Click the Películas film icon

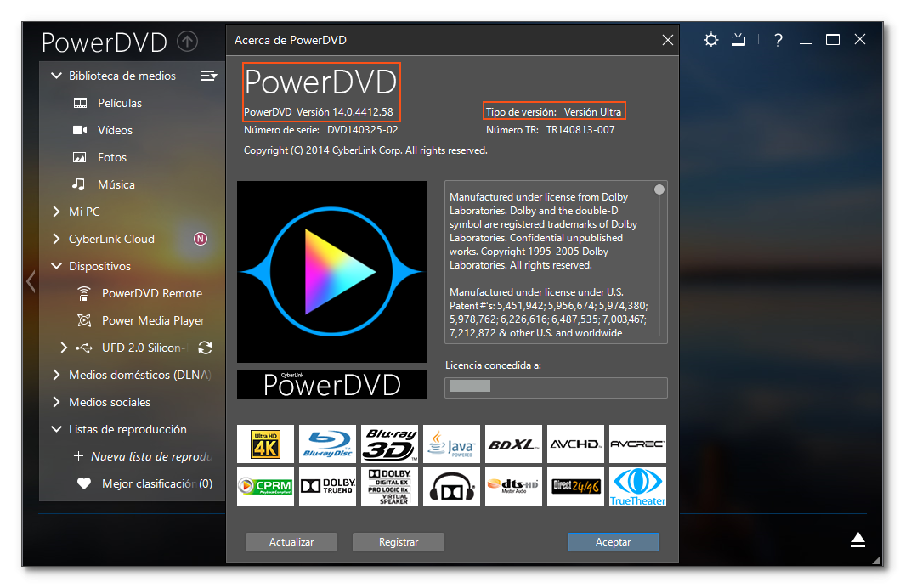pos(80,103)
